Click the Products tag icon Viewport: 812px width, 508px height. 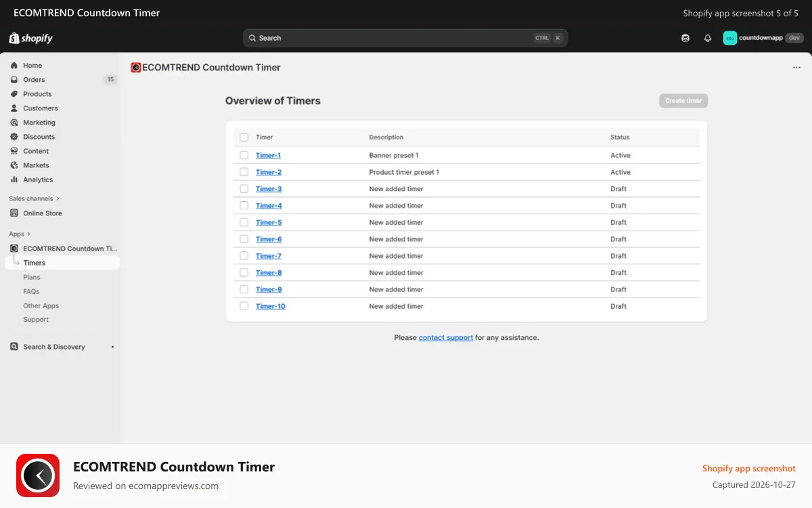[14, 94]
